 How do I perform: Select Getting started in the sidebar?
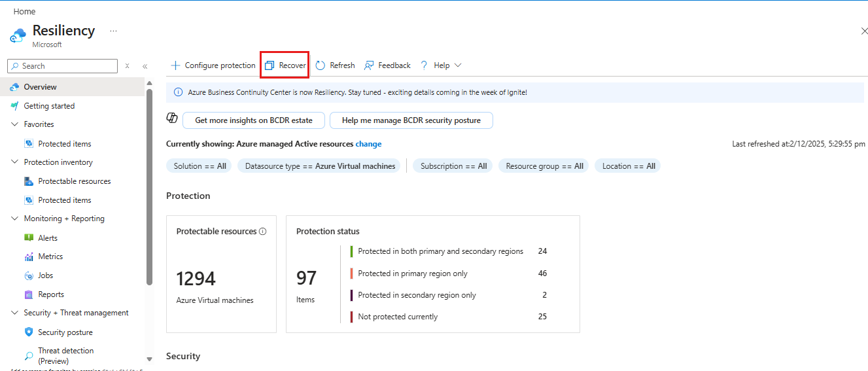pos(49,106)
